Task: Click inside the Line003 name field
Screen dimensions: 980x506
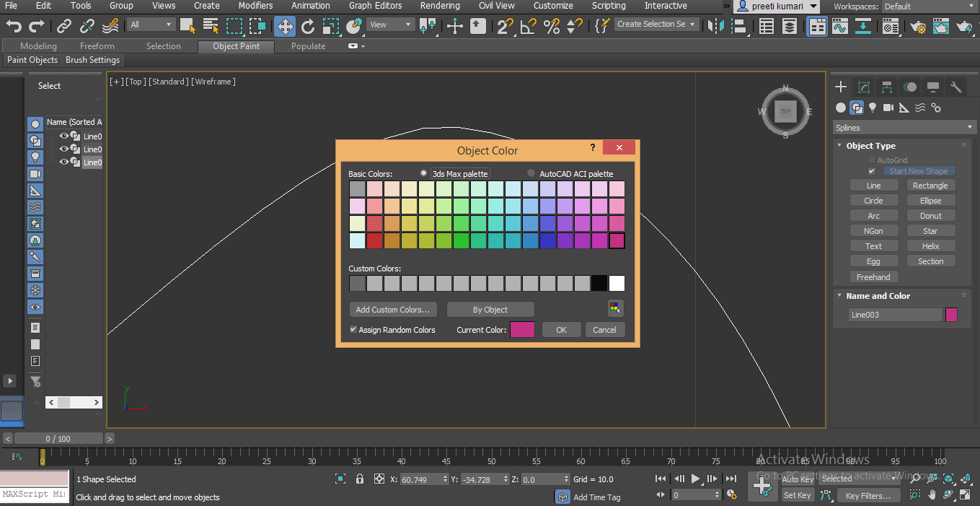Action: point(894,314)
